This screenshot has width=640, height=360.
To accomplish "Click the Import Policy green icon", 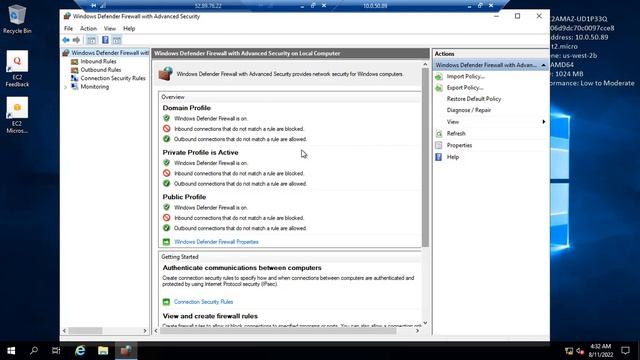I will tap(439, 76).
